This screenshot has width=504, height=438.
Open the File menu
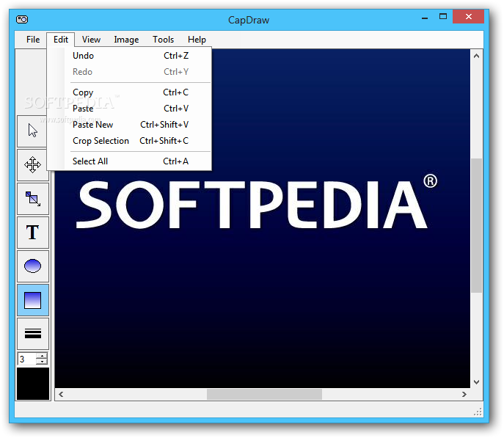tap(33, 40)
